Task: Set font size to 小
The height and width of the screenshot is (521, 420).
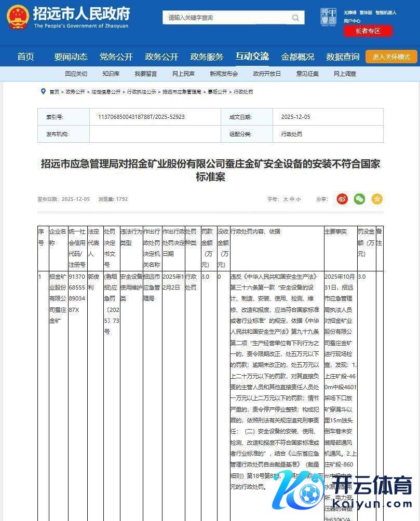Action: click(x=299, y=199)
